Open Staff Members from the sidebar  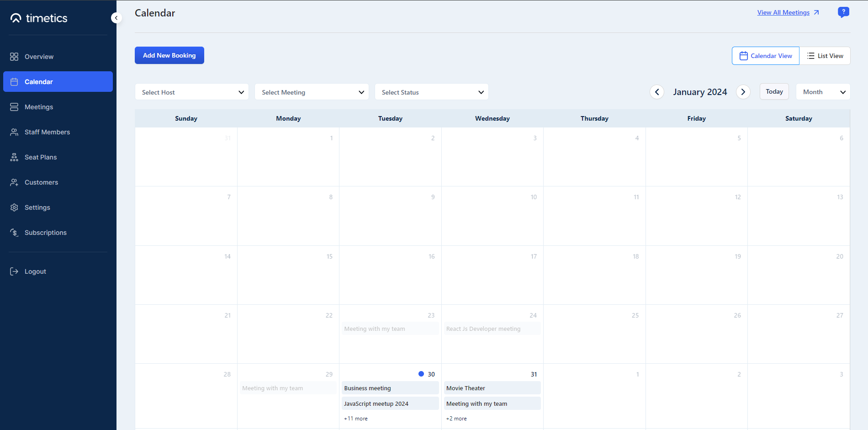47,132
